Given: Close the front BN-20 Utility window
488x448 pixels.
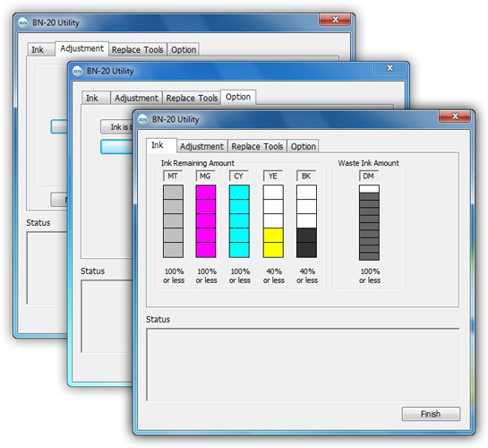Looking at the screenshot, I should click(455, 116).
